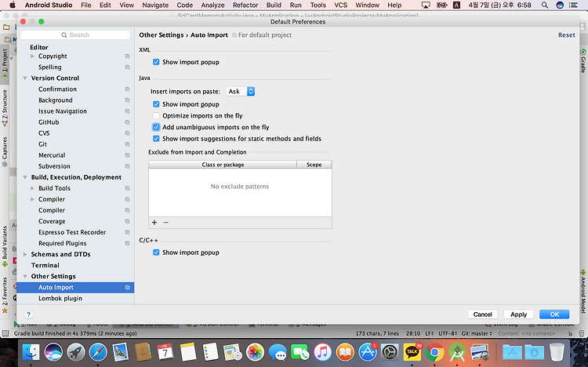Click the project-level icon next to Coverage
Image resolution: width=588 pixels, height=367 pixels.
128,221
